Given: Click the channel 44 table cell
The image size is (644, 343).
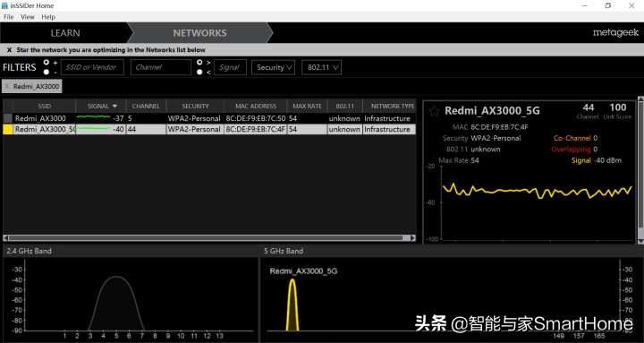Looking at the screenshot, I should [146, 129].
